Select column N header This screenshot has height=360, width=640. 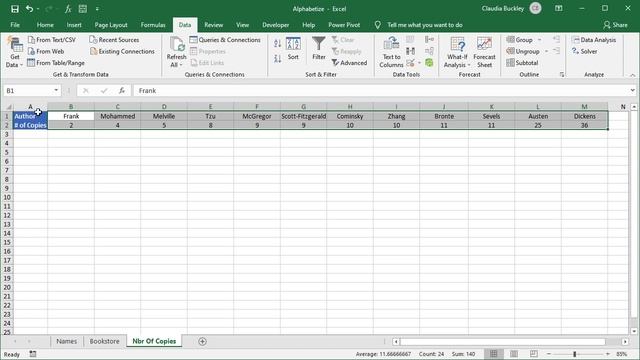[x=623, y=107]
